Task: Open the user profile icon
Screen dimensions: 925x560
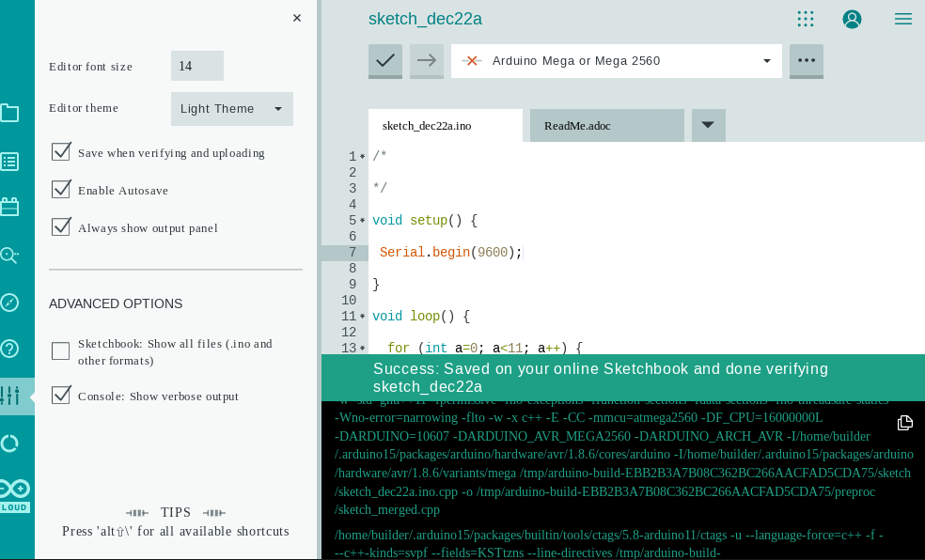Action: (x=853, y=19)
